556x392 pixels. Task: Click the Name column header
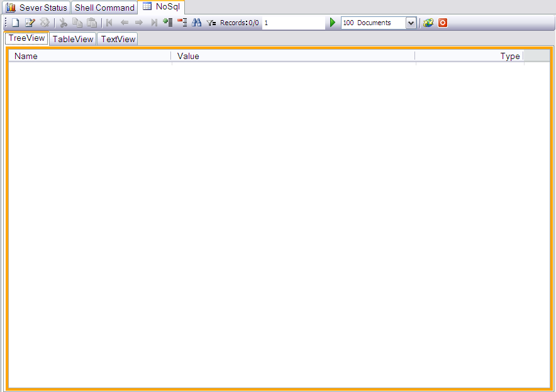pyautogui.click(x=90, y=56)
